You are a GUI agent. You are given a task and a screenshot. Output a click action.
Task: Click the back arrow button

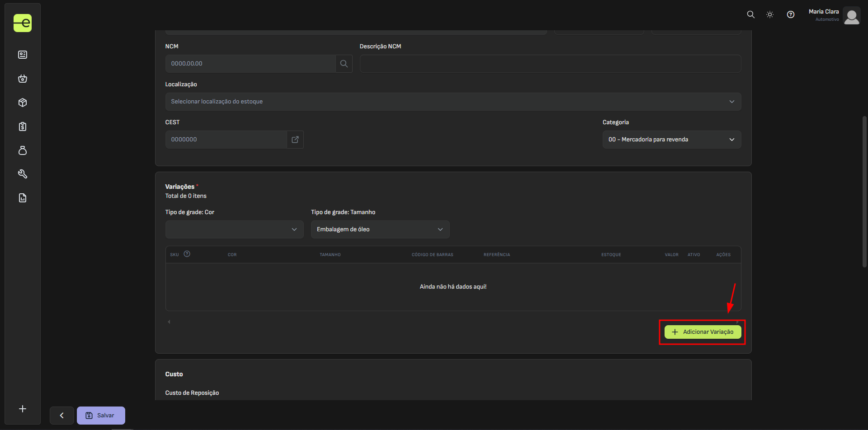(x=62, y=416)
